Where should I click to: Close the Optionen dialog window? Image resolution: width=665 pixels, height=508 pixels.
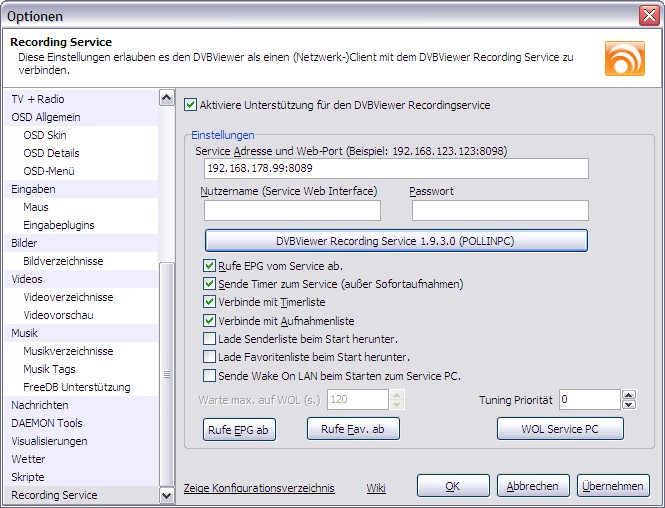(648, 16)
